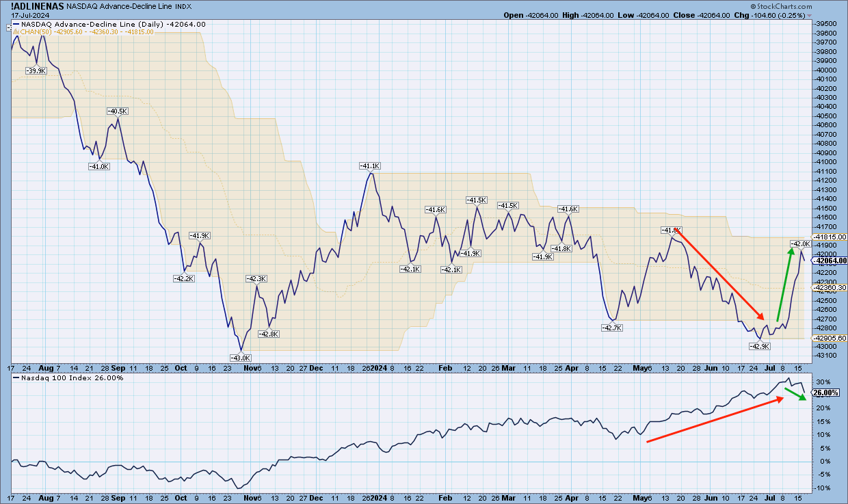Click the -42.8K trough label
The height and width of the screenshot is (504, 848).
(268, 334)
